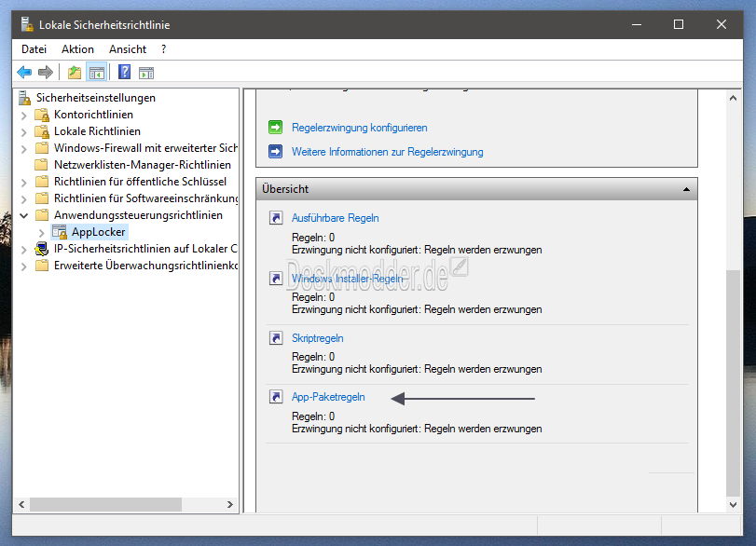Click the shortcut icon beside Ausführbare Regeln
The height and width of the screenshot is (546, 756).
pos(276,218)
